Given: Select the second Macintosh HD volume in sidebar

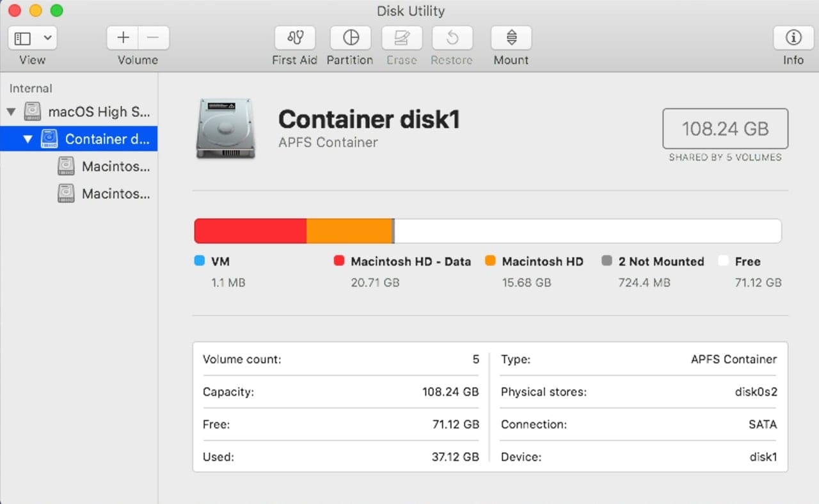Looking at the screenshot, I should click(115, 193).
